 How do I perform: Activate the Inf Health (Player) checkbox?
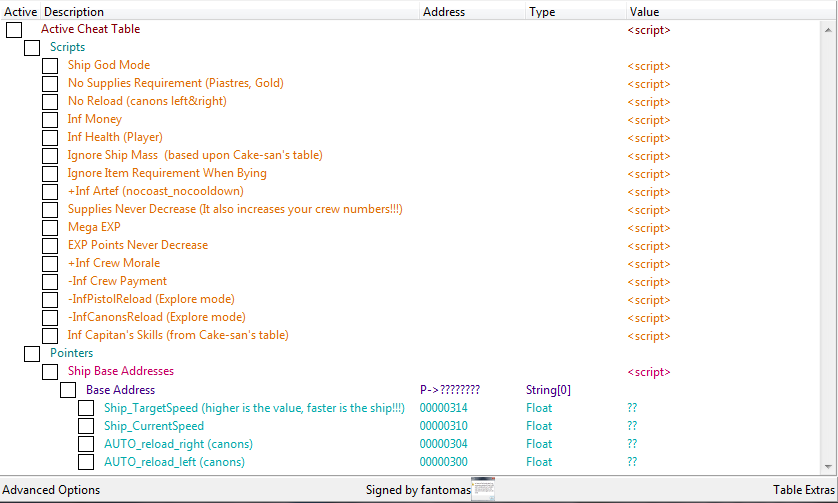click(x=50, y=138)
